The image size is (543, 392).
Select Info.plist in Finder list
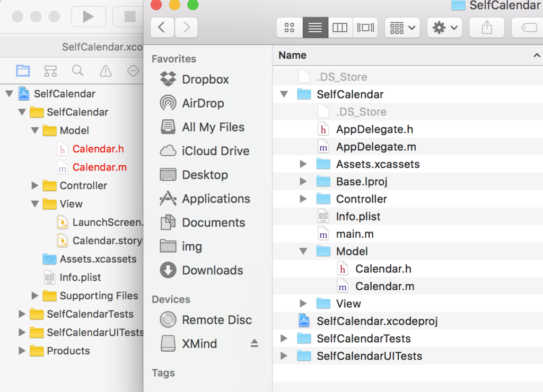click(x=408, y=217)
